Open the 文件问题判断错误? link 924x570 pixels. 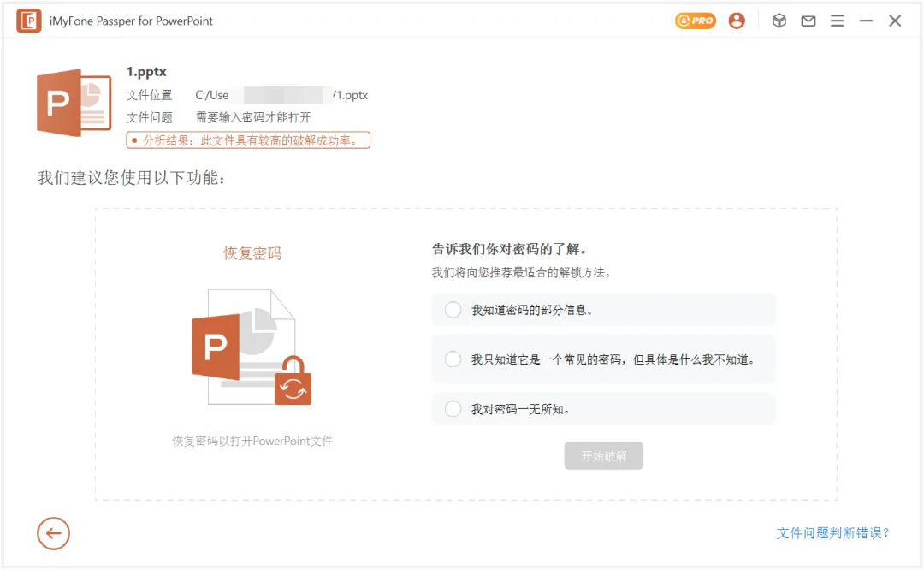coord(832,533)
